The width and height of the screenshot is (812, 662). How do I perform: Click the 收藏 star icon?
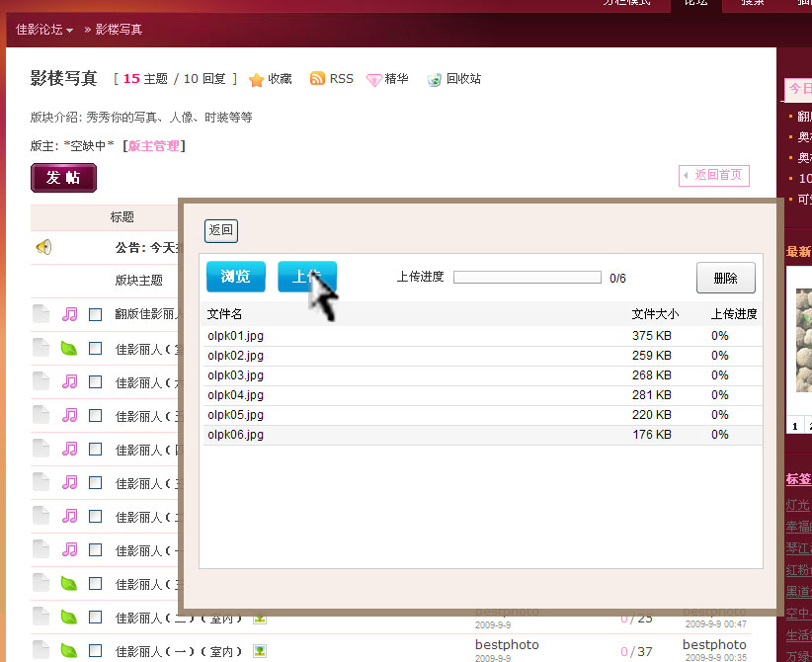coord(257,79)
